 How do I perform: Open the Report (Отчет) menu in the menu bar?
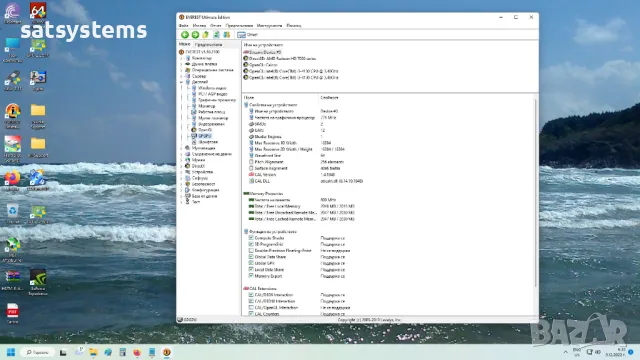tap(216, 25)
